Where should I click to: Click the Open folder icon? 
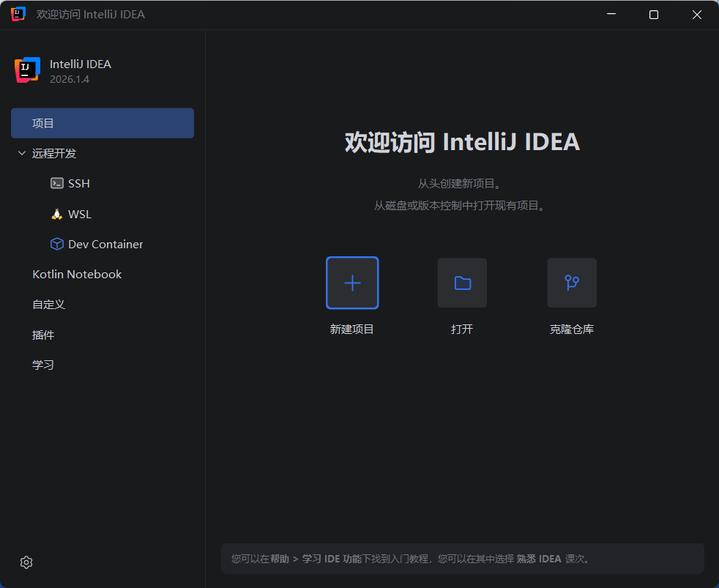coord(462,283)
